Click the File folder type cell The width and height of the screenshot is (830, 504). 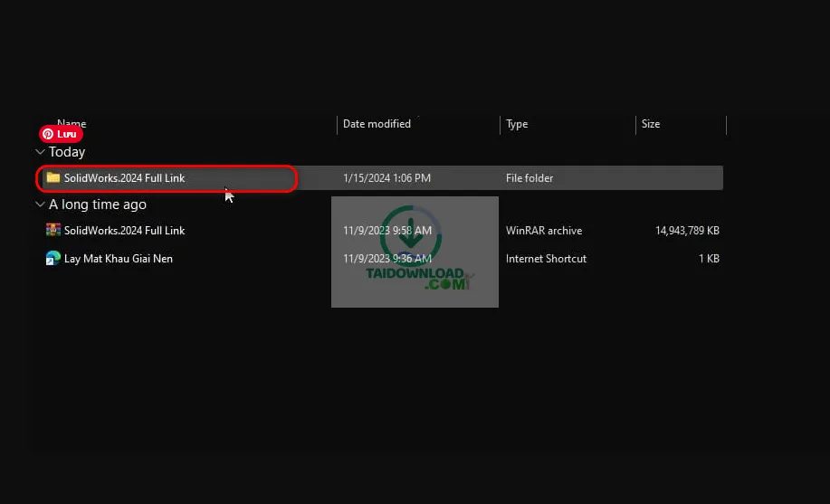click(x=529, y=178)
